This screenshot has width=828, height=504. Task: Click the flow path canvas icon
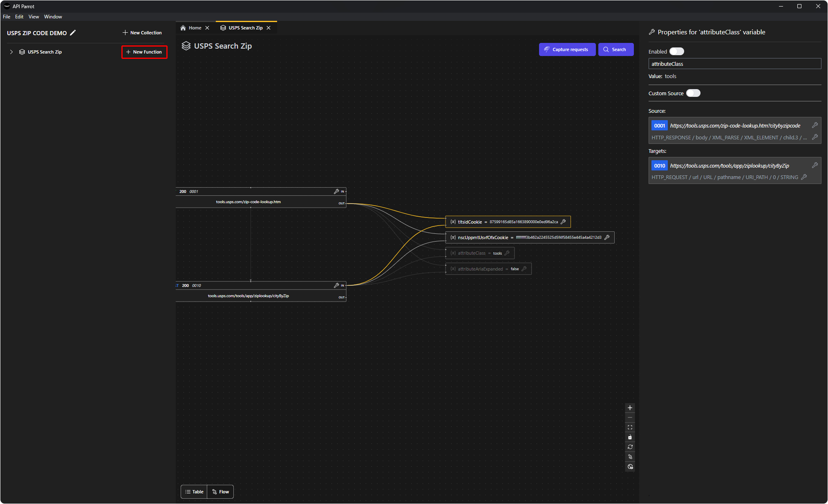[630, 457]
